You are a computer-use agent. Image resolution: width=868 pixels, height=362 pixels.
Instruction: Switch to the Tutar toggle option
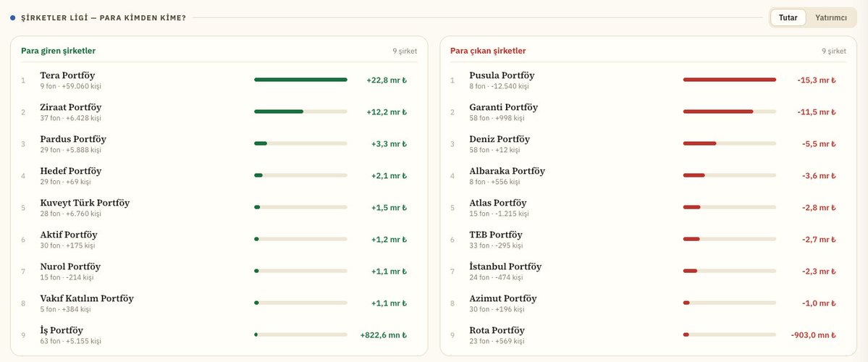click(788, 17)
